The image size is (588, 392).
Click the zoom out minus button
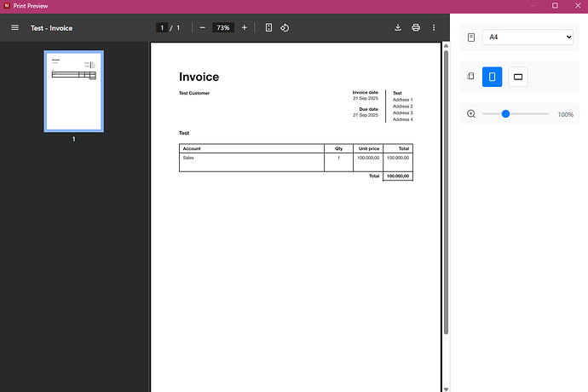(203, 28)
